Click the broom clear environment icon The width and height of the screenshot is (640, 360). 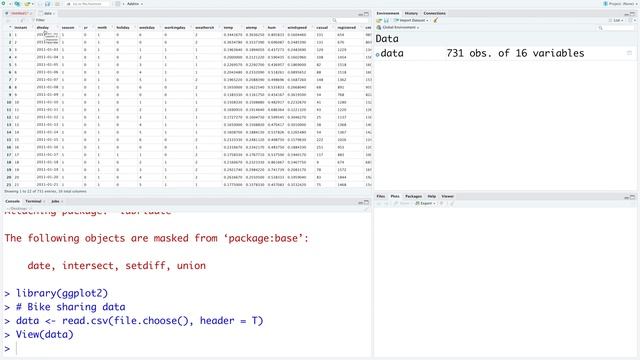(436, 20)
